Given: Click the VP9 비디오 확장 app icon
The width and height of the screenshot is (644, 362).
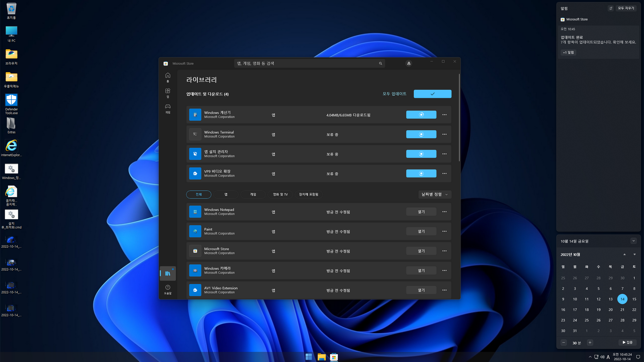Looking at the screenshot, I should (195, 173).
